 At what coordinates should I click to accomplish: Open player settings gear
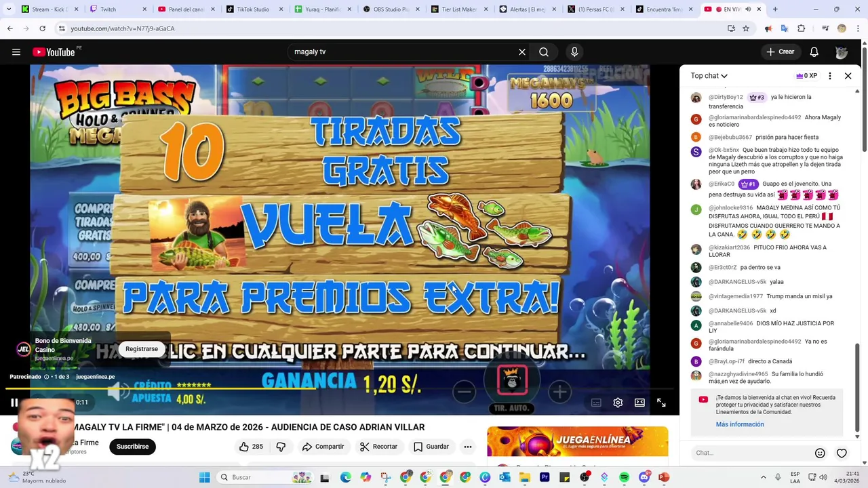pyautogui.click(x=618, y=403)
